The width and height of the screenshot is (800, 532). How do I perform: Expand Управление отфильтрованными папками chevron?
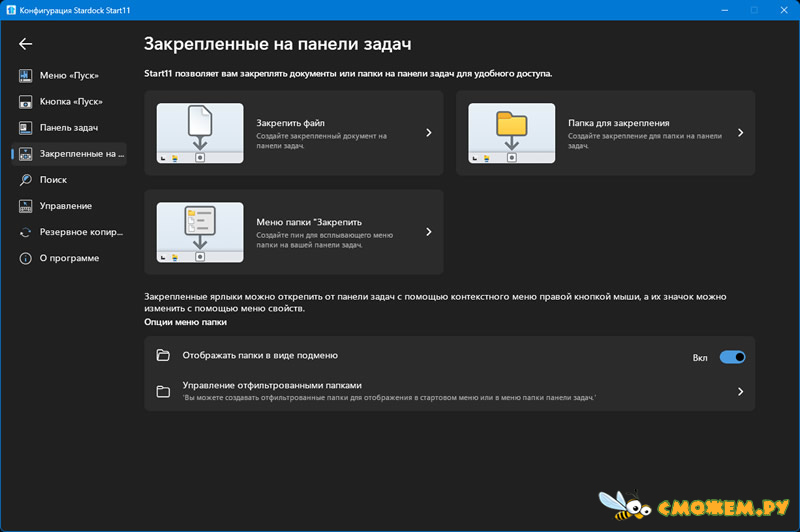[740, 392]
